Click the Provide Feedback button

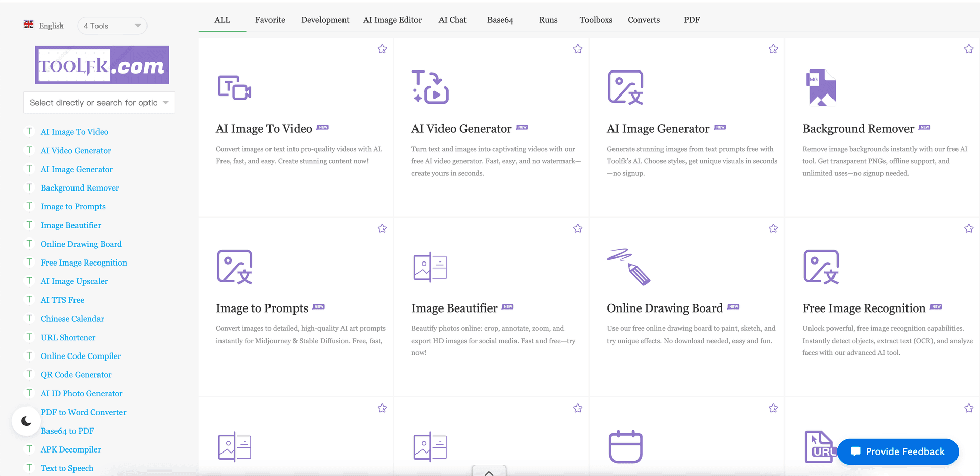[x=898, y=451]
